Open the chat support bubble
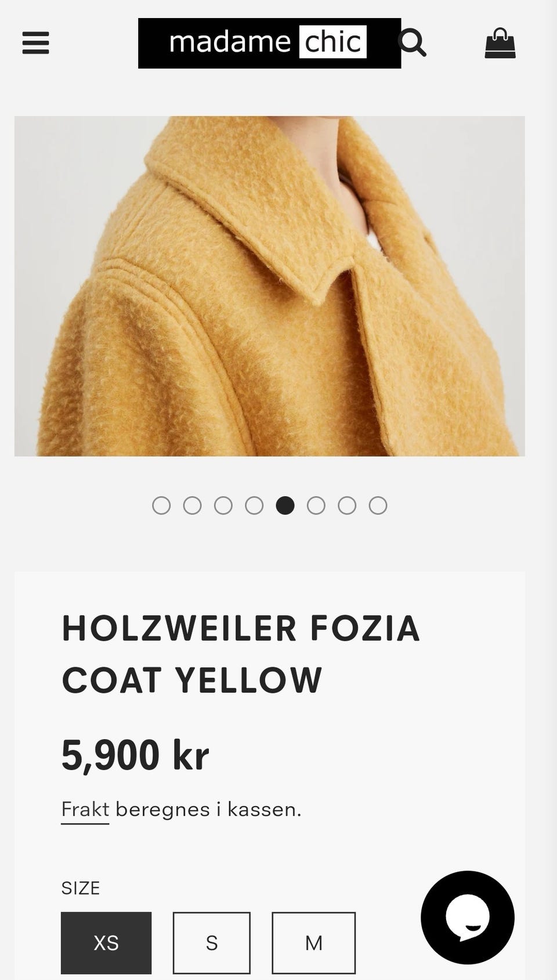The width and height of the screenshot is (557, 980). (468, 917)
